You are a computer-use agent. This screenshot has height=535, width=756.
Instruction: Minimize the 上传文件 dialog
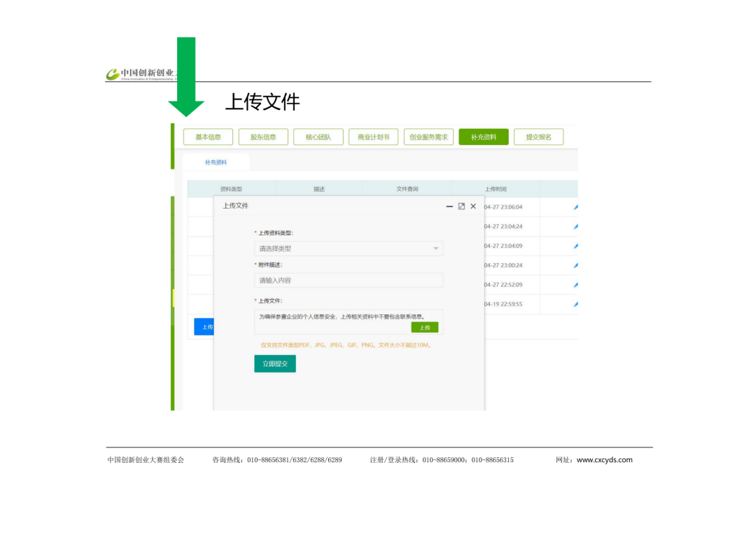tap(449, 206)
